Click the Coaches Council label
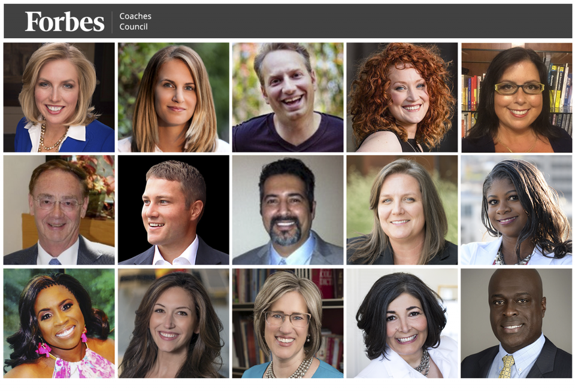Viewport: 575px width, 392px height. (135, 22)
